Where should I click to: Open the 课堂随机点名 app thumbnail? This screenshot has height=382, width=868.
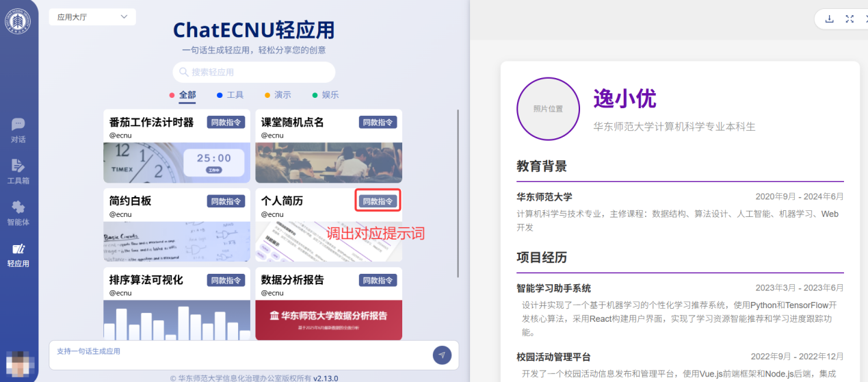point(328,162)
